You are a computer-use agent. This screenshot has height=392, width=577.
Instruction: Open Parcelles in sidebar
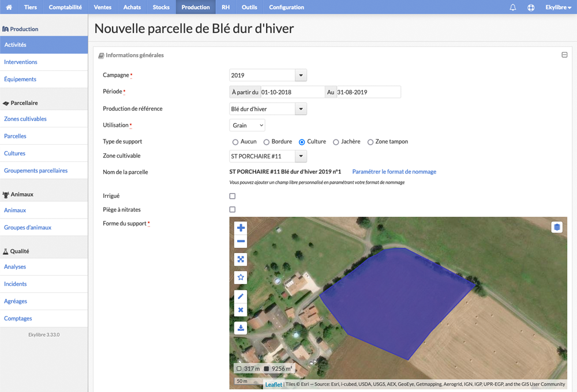(x=44, y=136)
